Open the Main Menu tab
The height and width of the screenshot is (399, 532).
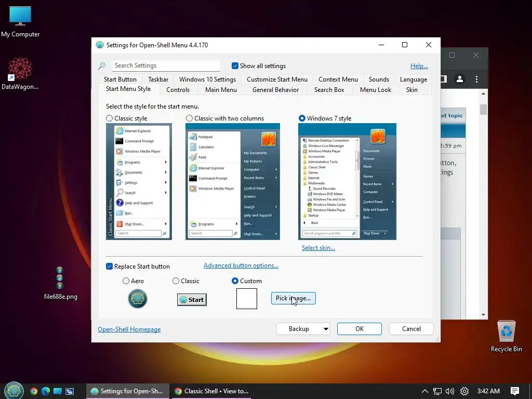tap(221, 90)
